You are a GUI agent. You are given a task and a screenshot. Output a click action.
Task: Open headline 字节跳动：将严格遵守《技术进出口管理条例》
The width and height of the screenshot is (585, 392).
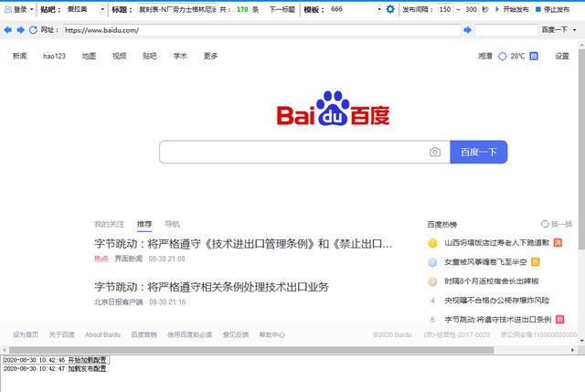[243, 244]
